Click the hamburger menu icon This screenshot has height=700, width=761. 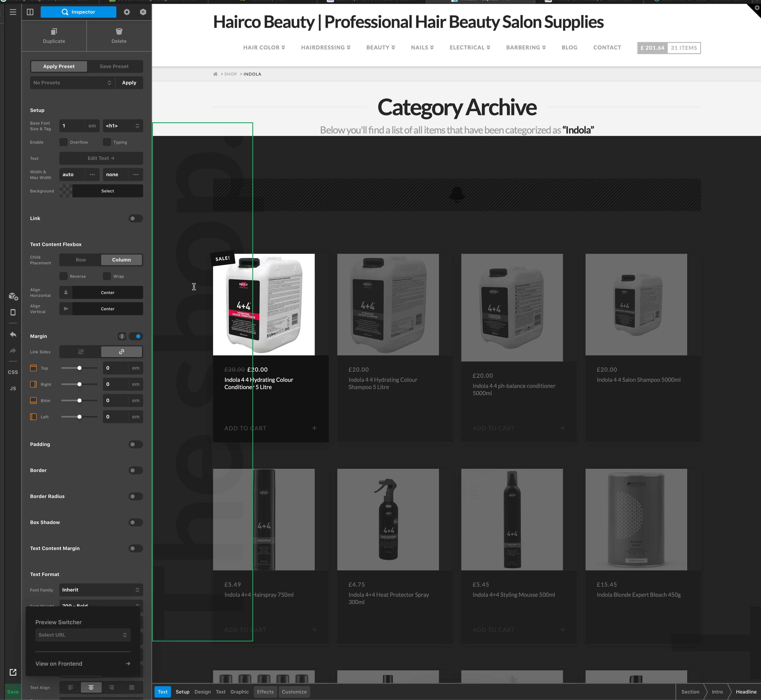13,12
